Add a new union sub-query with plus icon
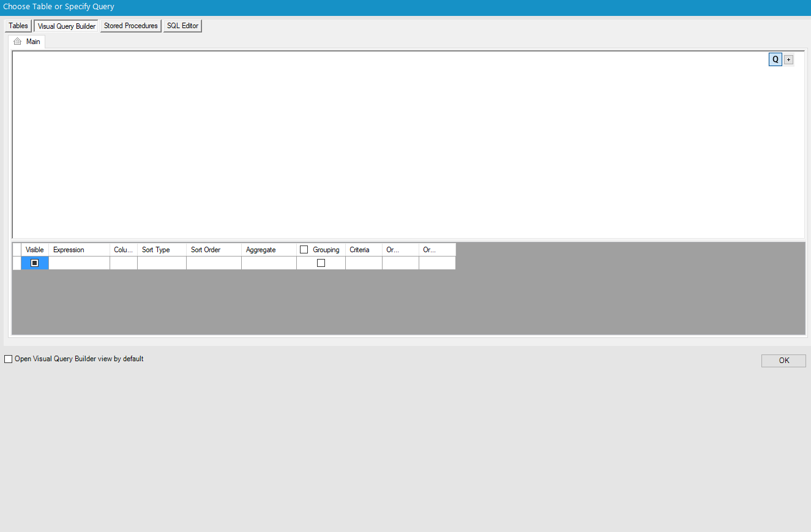Image resolution: width=811 pixels, height=532 pixels. coord(788,59)
